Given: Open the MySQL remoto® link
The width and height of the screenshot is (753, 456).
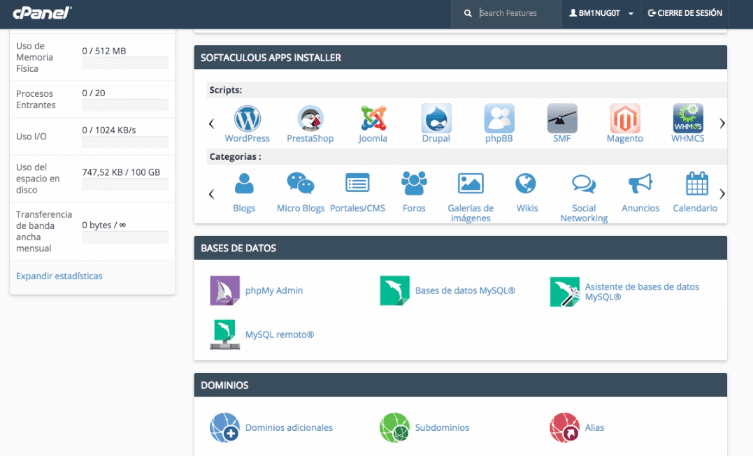Looking at the screenshot, I should coord(279,335).
